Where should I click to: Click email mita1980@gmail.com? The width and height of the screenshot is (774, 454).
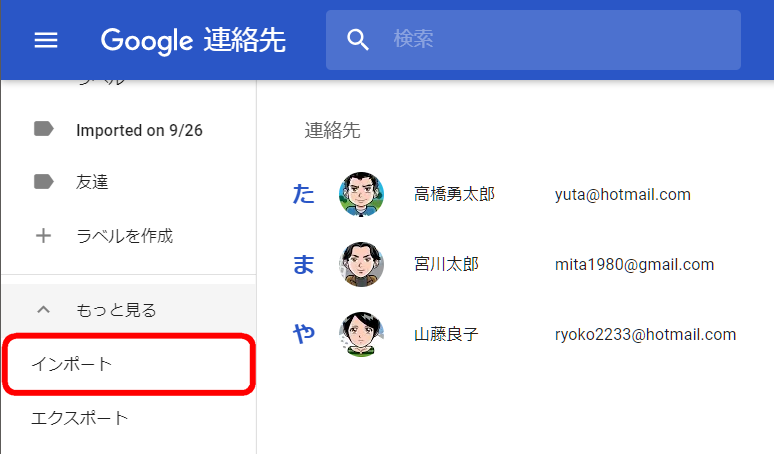[634, 265]
